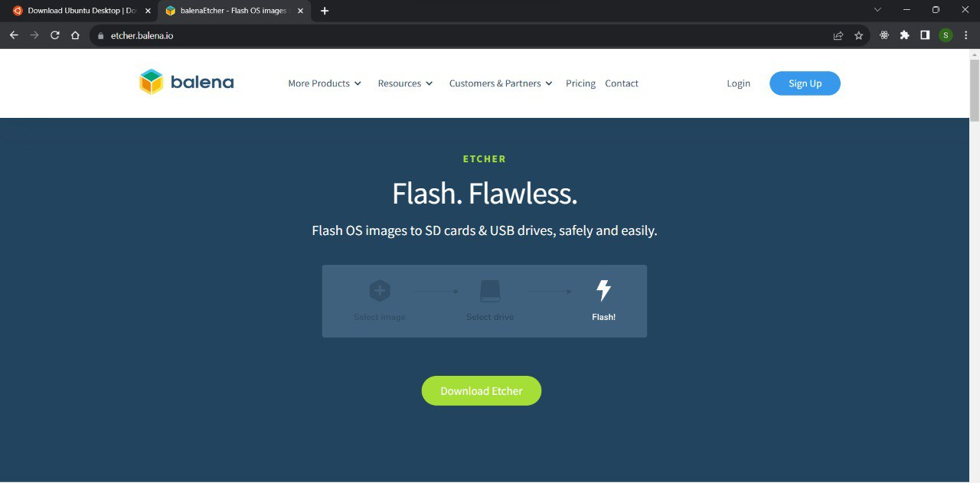The image size is (980, 483).
Task: Open a new browser tab
Action: tap(325, 11)
